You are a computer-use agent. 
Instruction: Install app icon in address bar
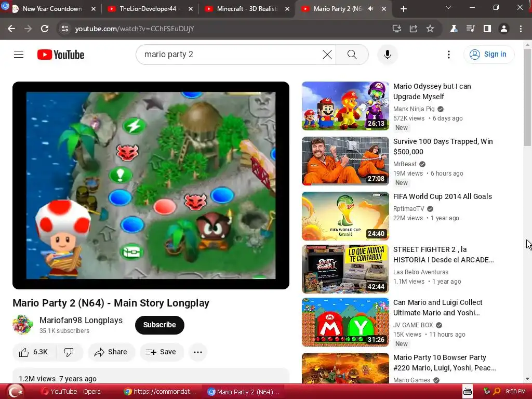396,29
